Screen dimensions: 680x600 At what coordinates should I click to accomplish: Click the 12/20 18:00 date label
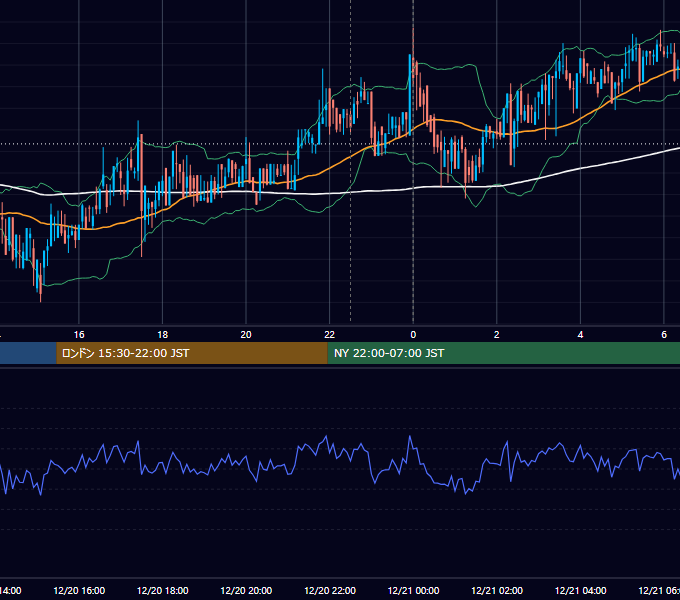point(163,590)
